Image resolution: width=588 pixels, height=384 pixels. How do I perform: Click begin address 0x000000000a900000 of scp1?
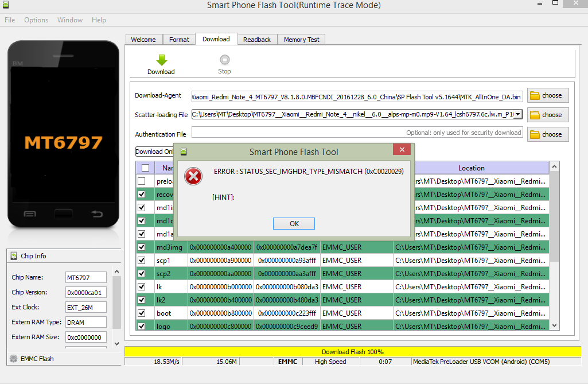pyautogui.click(x=220, y=260)
